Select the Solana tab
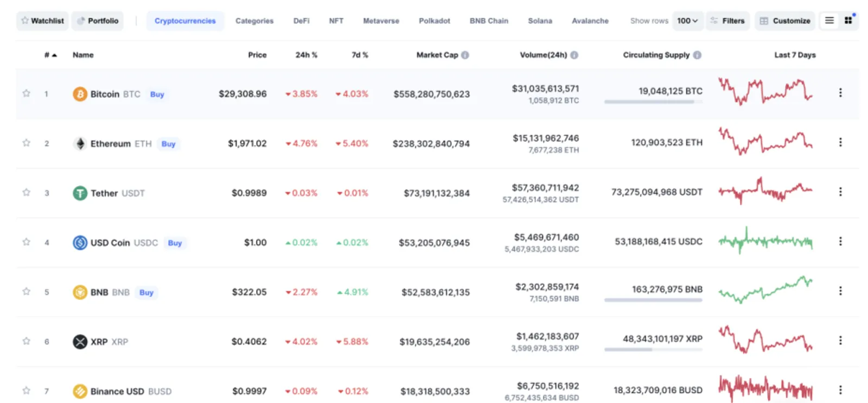This screenshot has width=868, height=403. [540, 21]
